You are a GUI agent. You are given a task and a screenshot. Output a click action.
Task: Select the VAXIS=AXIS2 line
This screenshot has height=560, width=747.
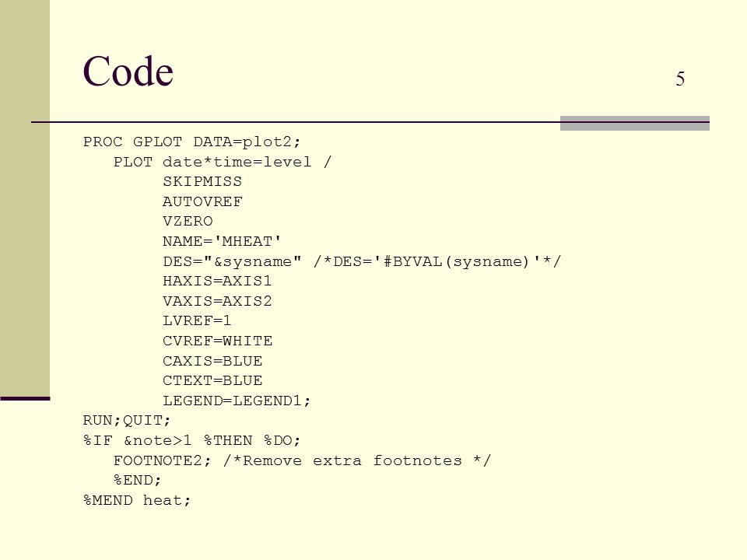(x=217, y=301)
